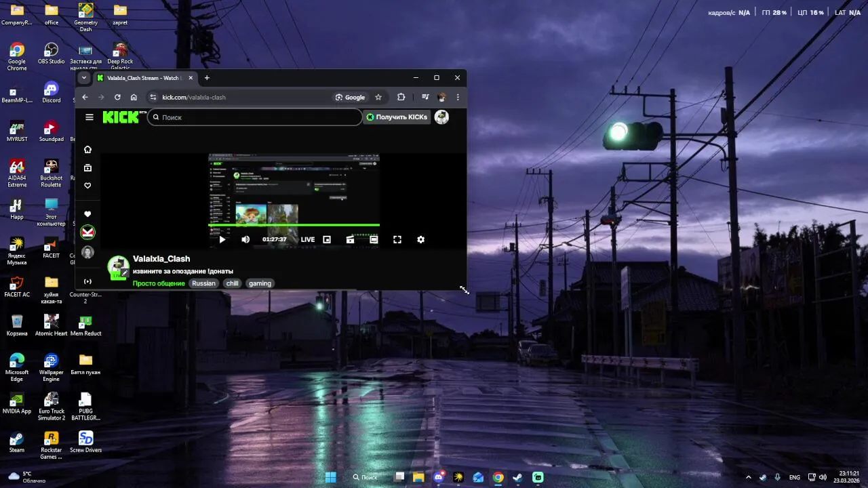Open Discord from taskbar
Image resolution: width=868 pixels, height=488 pixels.
[x=439, y=477]
